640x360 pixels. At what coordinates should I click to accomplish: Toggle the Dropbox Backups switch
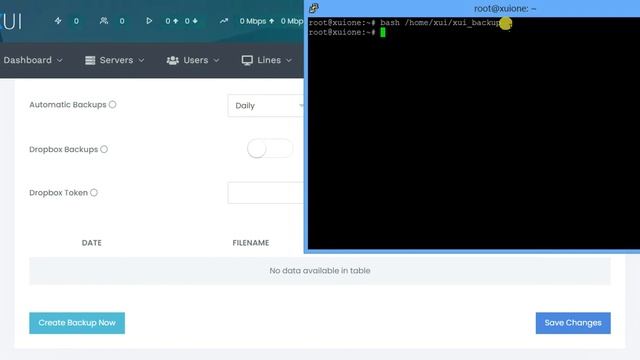(270, 149)
